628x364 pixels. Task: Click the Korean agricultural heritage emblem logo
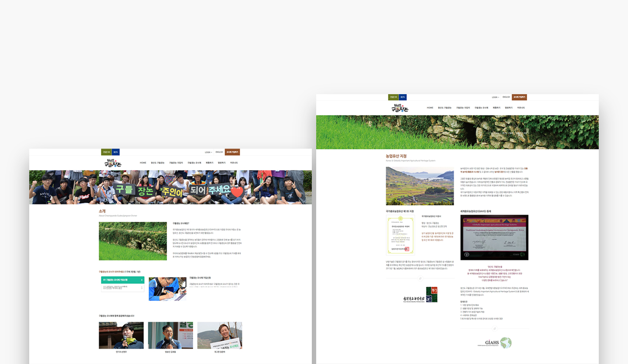pyautogui.click(x=420, y=295)
